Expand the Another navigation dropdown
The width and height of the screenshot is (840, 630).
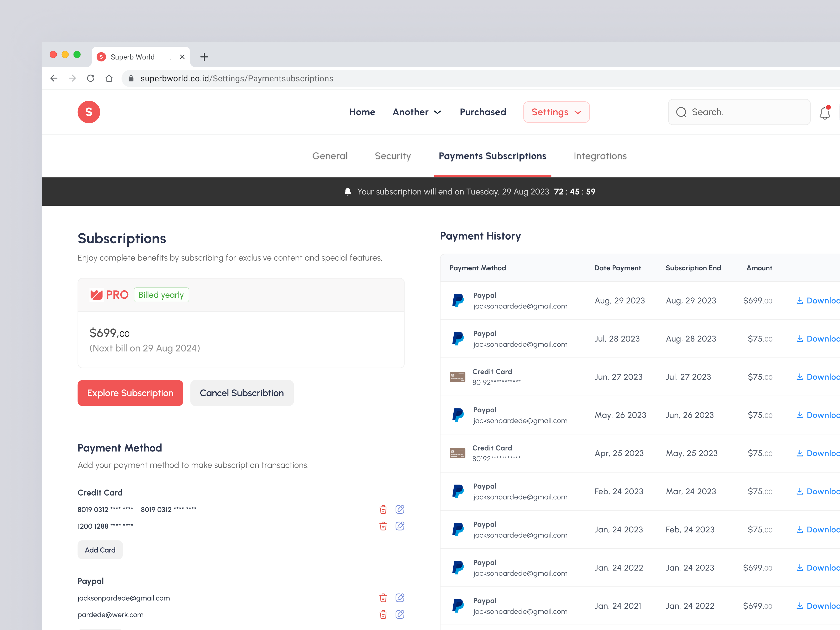point(417,112)
